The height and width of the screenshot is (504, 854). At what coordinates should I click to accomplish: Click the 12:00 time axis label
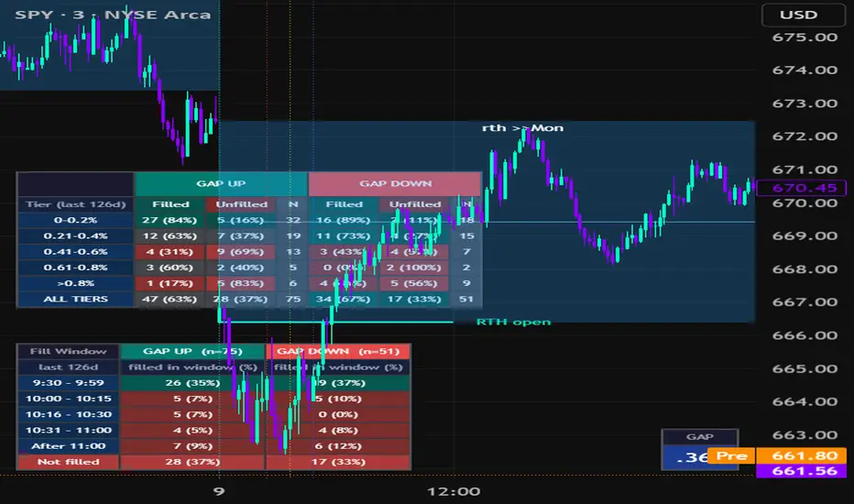(454, 491)
